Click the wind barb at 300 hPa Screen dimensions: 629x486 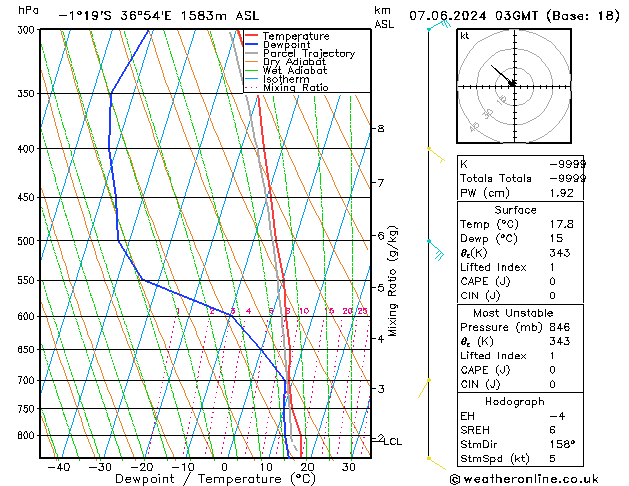point(440,25)
